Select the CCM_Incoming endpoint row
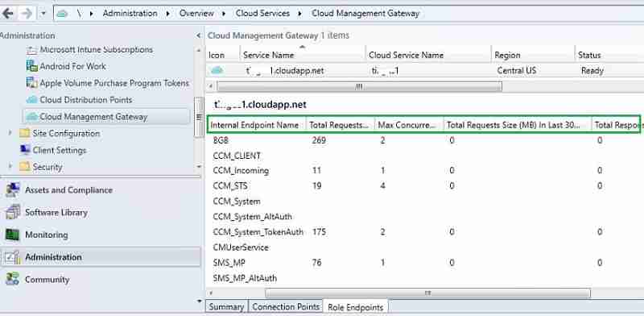644x316 pixels. [x=425, y=170]
